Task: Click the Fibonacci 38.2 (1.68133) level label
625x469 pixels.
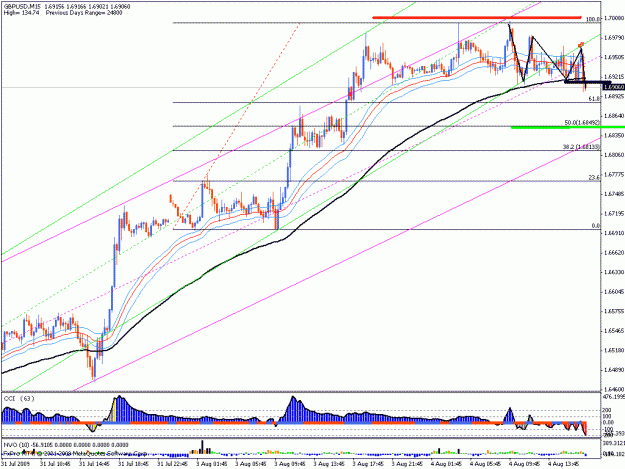Action: pos(582,147)
